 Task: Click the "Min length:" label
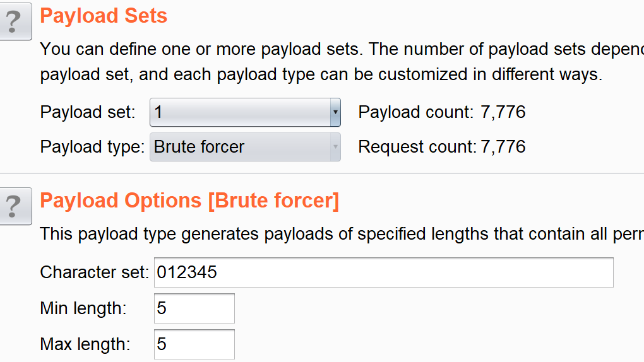pos(83,308)
